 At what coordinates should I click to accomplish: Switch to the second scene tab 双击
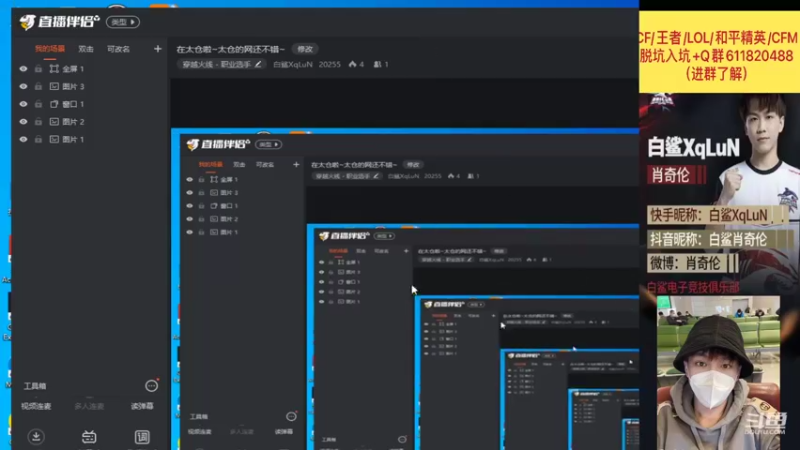(x=86, y=49)
